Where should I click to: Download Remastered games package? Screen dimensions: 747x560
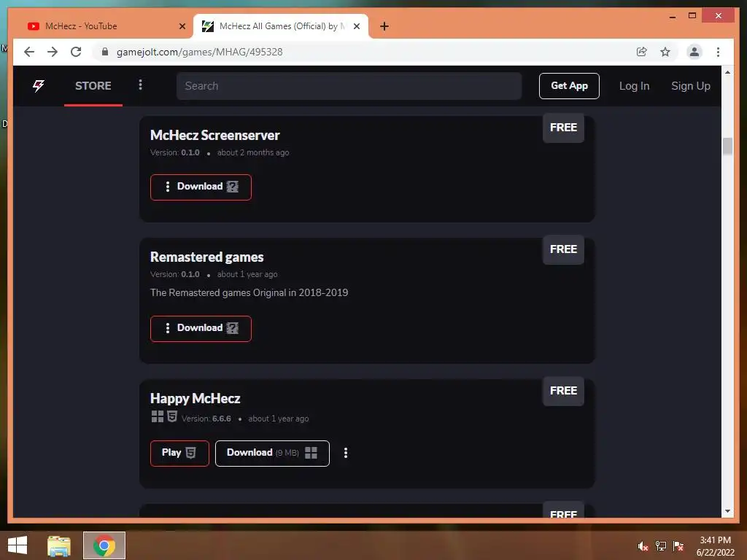pos(201,328)
